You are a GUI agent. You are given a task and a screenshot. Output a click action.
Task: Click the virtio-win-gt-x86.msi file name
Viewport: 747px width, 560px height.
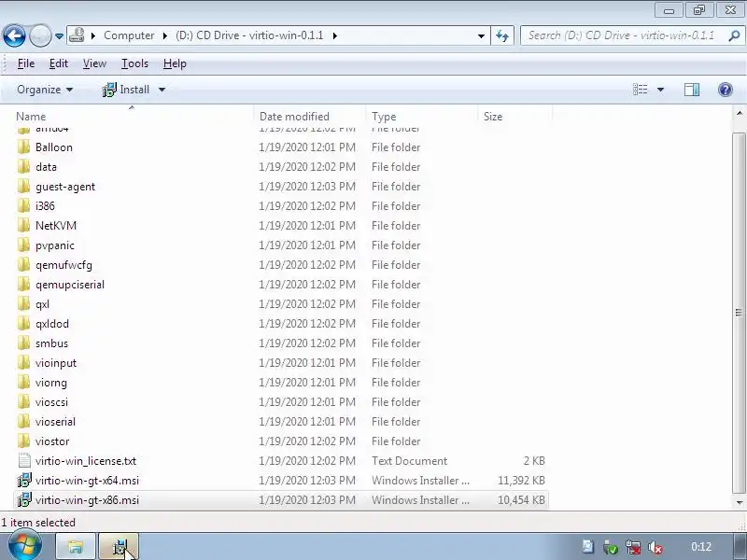point(87,500)
